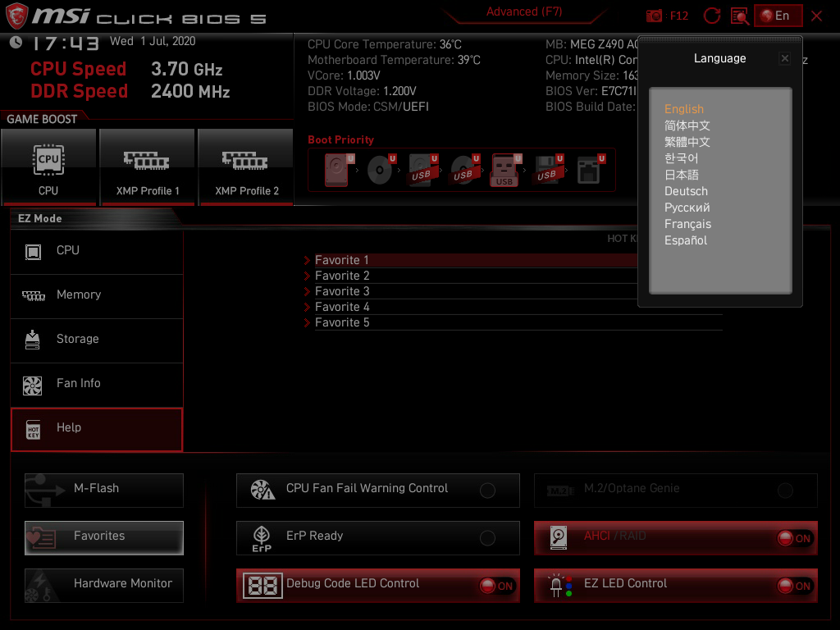The height and width of the screenshot is (630, 840).
Task: Click the Memory module icon in sidebar
Action: click(33, 295)
